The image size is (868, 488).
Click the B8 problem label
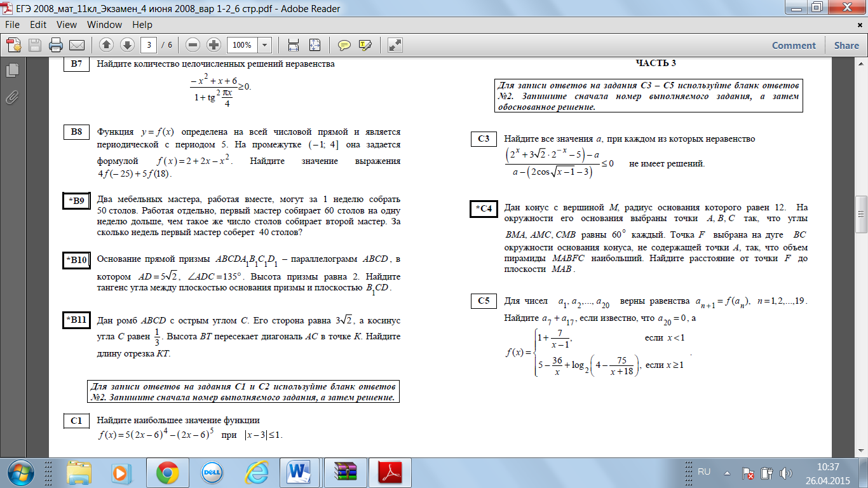[77, 132]
